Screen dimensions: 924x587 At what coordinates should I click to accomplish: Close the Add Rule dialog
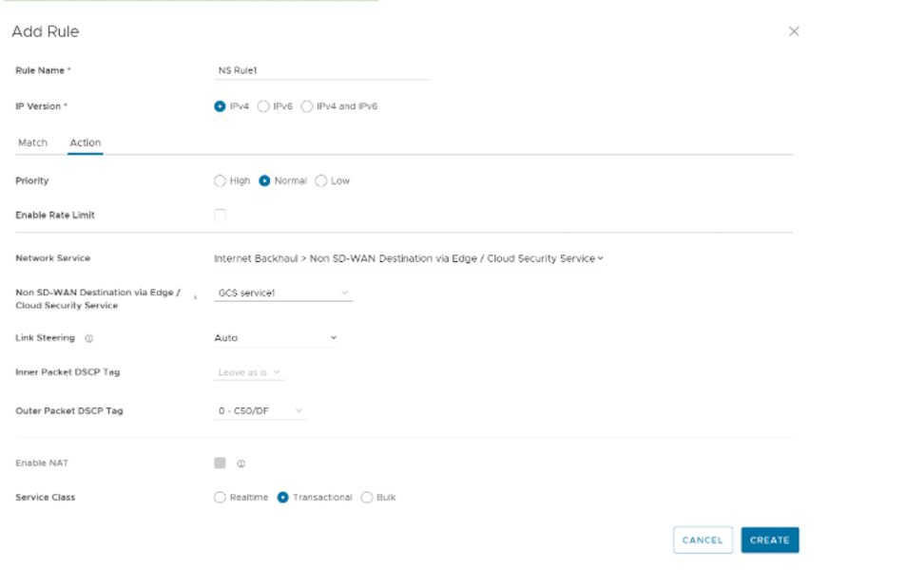tap(794, 31)
